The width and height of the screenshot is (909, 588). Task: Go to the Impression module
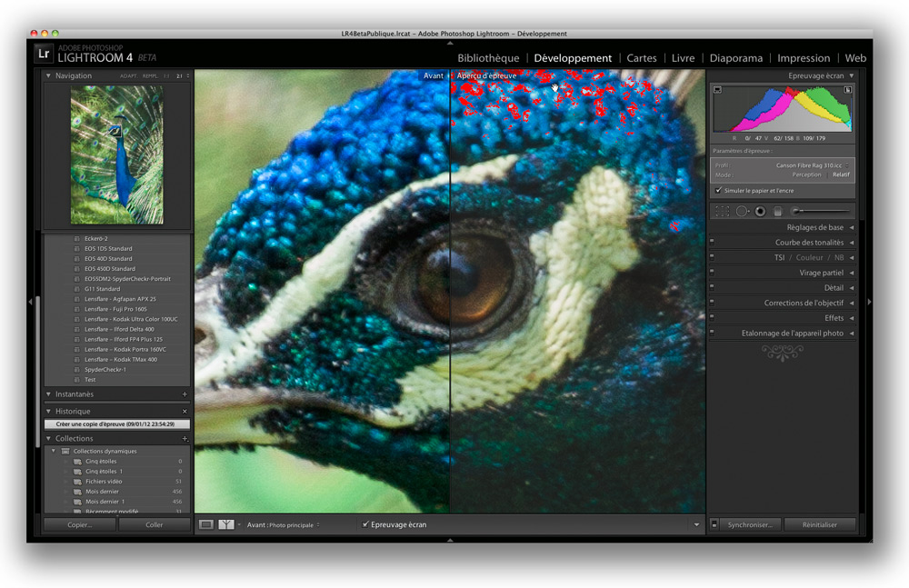[804, 58]
